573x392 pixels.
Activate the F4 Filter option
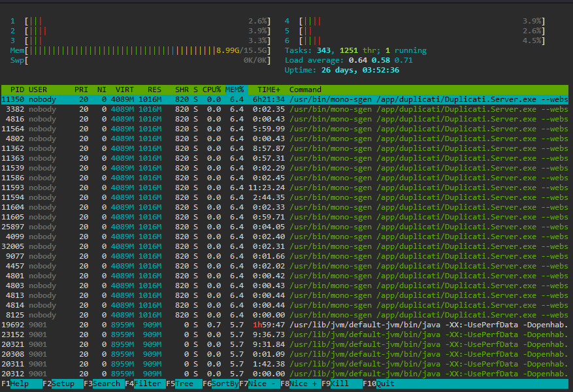145,384
